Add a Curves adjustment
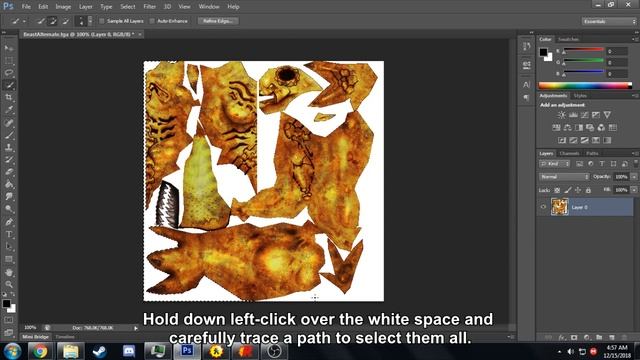 coord(584,115)
